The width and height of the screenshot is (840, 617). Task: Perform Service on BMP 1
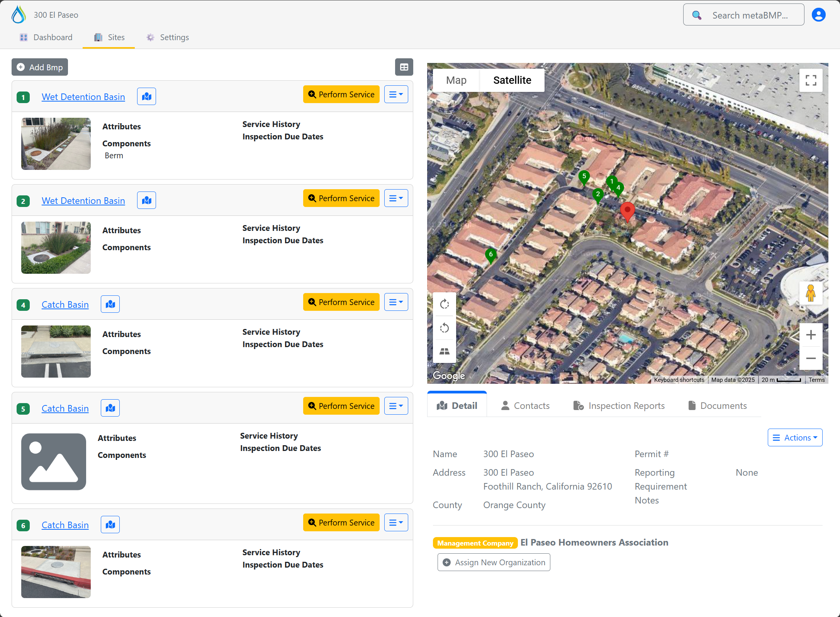tap(341, 94)
